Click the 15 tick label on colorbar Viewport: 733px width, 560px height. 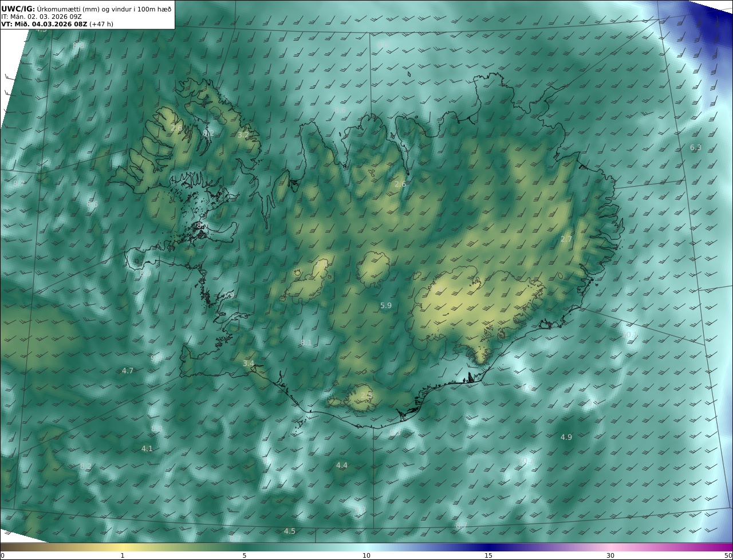(x=488, y=555)
